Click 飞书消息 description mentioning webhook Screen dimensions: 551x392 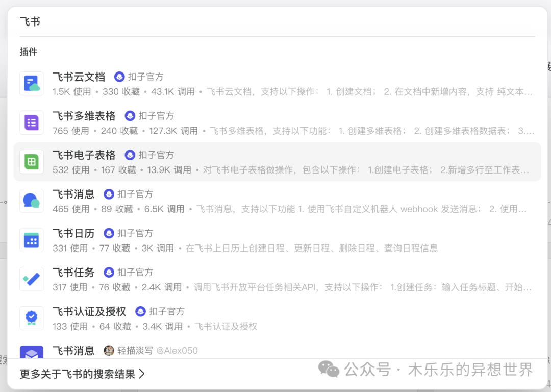[x=361, y=209]
